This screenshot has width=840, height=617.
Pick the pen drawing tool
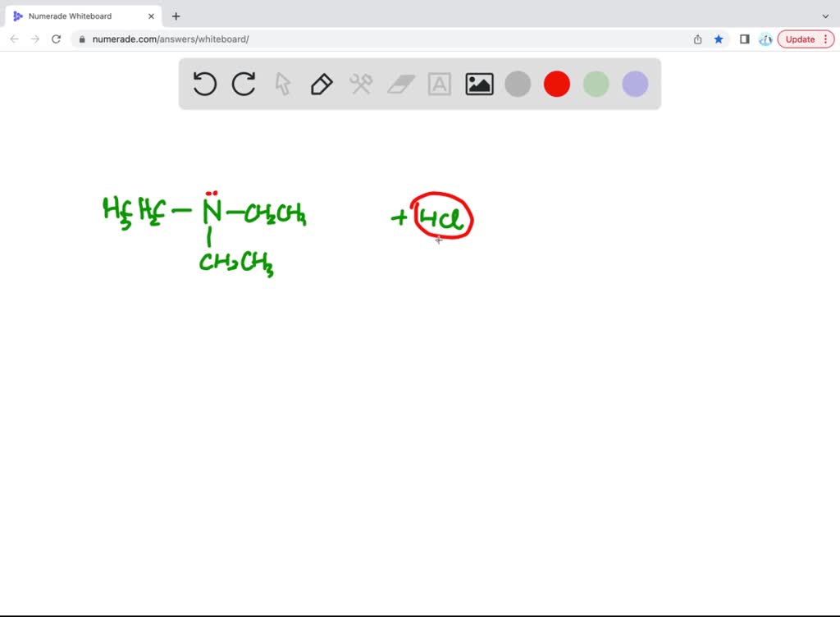pos(322,84)
